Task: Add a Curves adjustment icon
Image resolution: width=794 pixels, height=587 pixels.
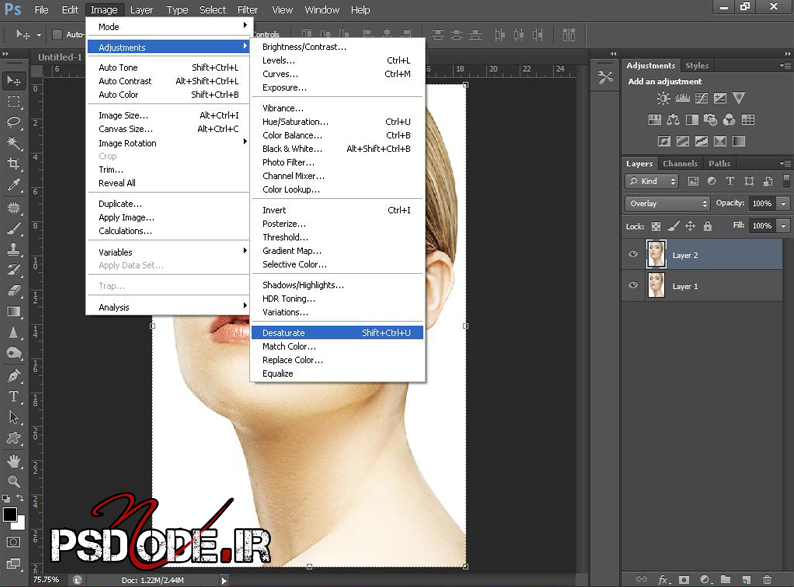Action: click(701, 98)
